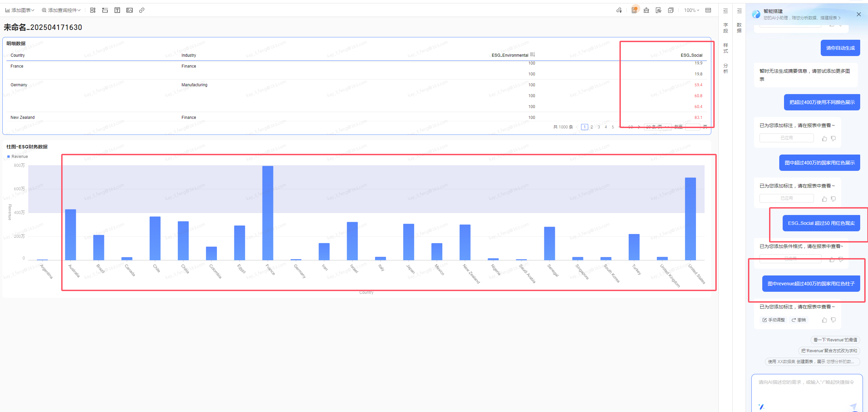Open the 100% zoom dropdown
Viewport: 868px width, 412px height.
click(692, 10)
